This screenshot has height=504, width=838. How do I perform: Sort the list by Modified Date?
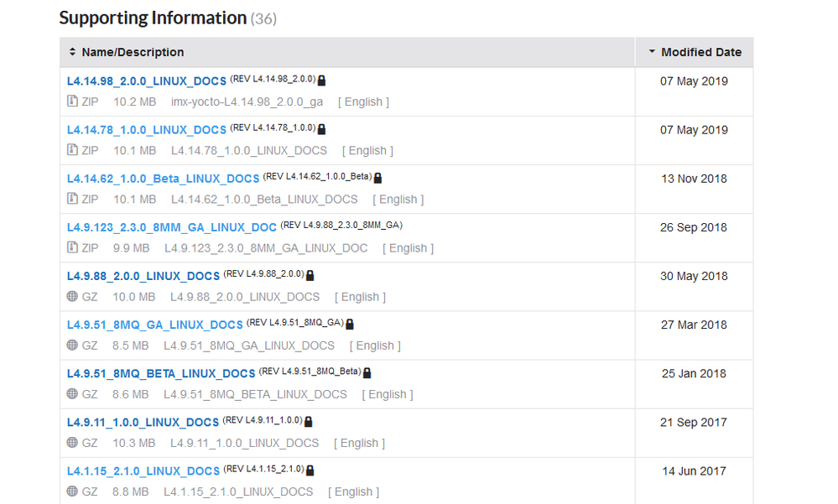point(701,52)
